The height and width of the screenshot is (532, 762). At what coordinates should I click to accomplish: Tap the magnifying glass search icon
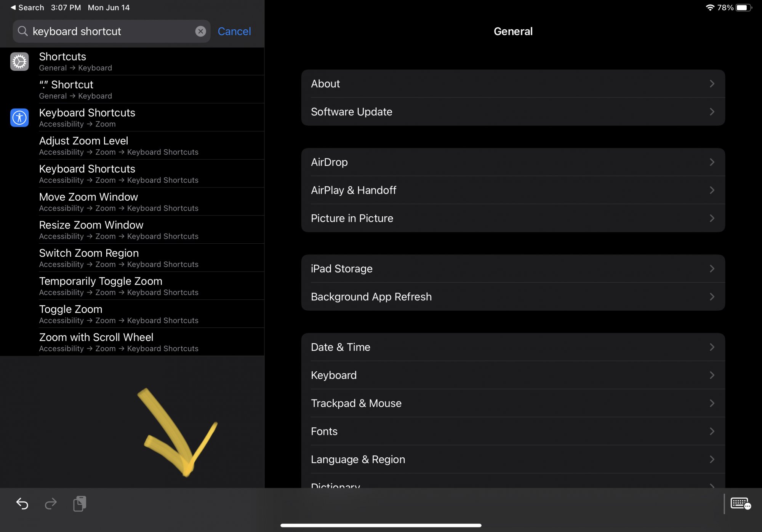click(23, 31)
